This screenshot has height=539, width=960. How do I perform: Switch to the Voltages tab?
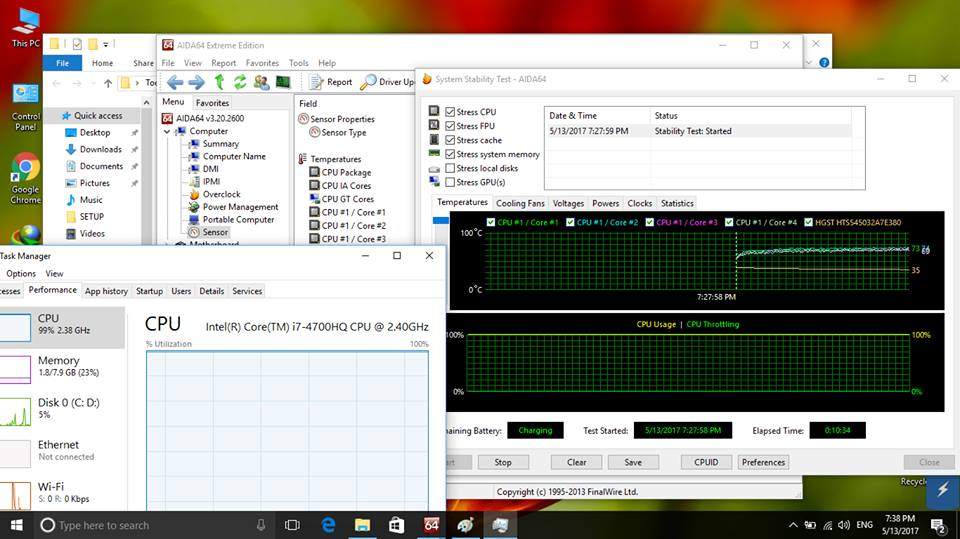[568, 203]
